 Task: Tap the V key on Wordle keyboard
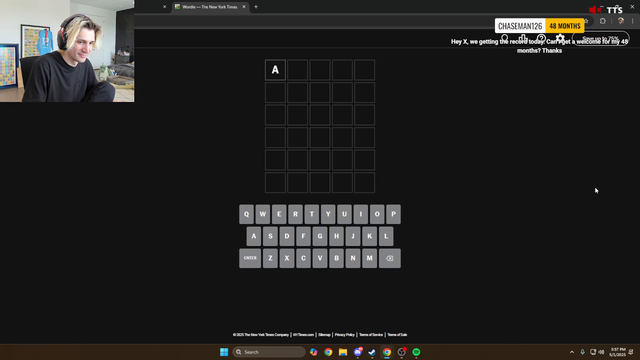point(320,258)
